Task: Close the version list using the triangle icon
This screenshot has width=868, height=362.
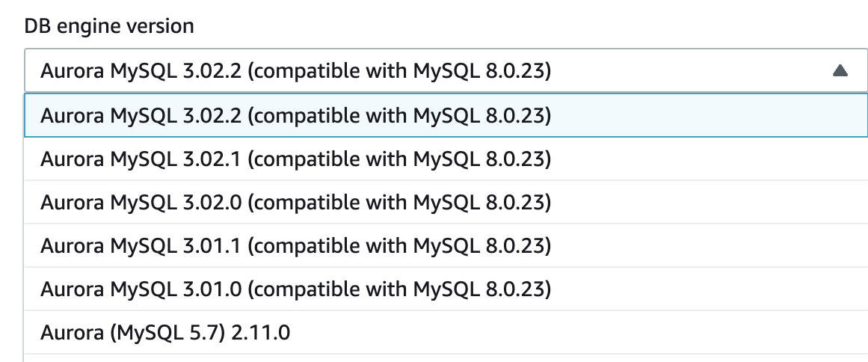Action: click(840, 71)
